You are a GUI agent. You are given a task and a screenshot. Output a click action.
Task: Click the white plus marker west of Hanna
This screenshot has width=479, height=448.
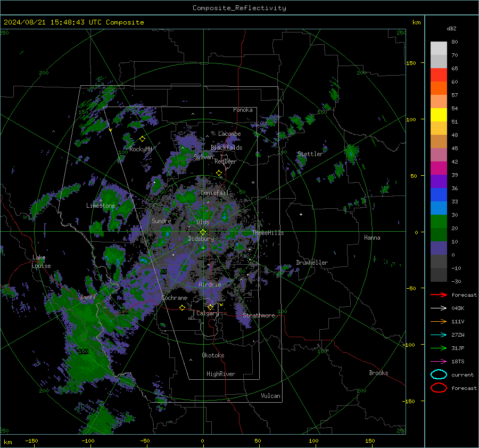coord(301,214)
